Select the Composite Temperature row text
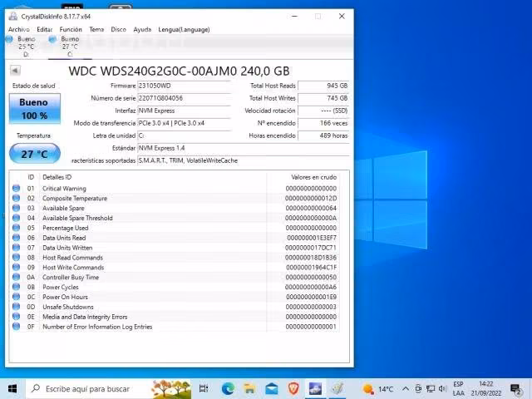The width and height of the screenshot is (532, 399). (75, 199)
